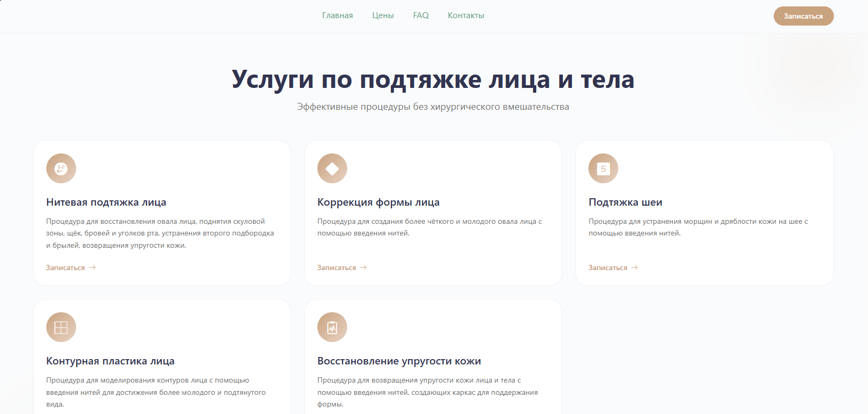Click the number 5 icon above Подтяжка шеи

pos(603,169)
